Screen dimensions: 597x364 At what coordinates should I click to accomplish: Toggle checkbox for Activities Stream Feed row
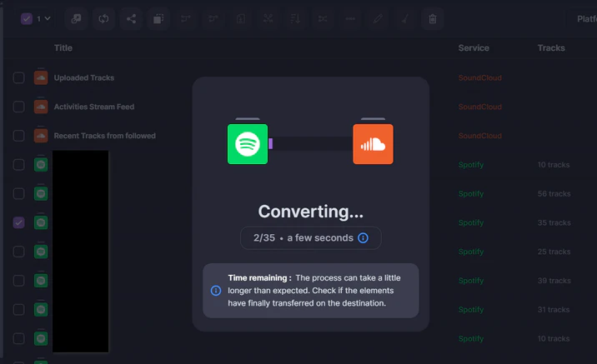pos(18,107)
